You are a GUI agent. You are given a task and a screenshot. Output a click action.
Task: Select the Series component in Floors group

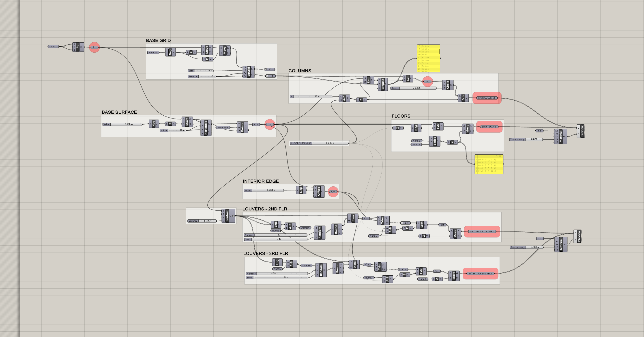435,141
